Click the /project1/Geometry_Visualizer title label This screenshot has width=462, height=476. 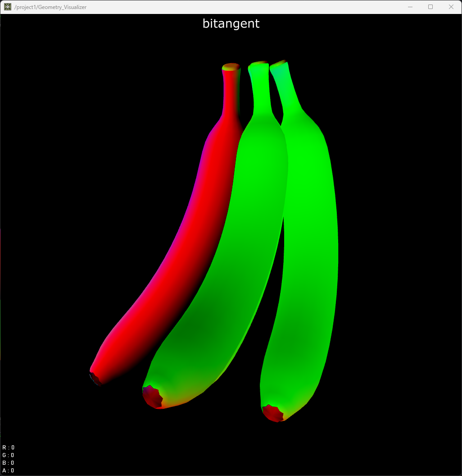click(49, 7)
